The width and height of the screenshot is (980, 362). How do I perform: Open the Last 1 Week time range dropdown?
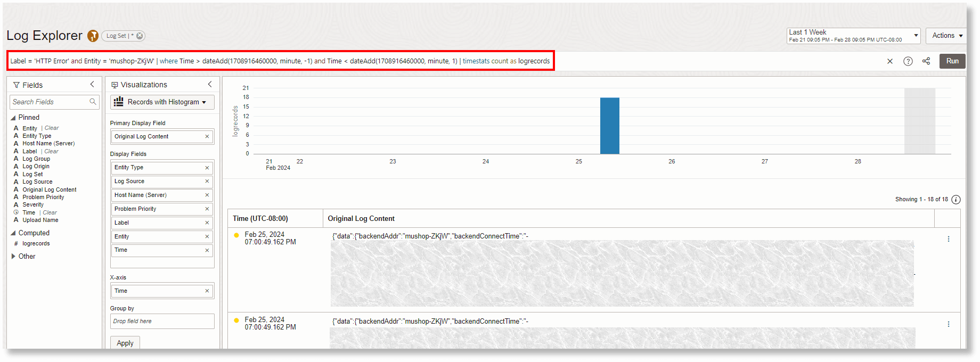(854, 36)
